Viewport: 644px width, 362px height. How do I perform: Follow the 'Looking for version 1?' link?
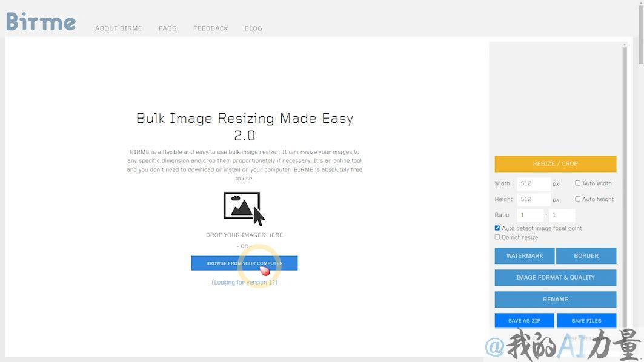pos(244,282)
